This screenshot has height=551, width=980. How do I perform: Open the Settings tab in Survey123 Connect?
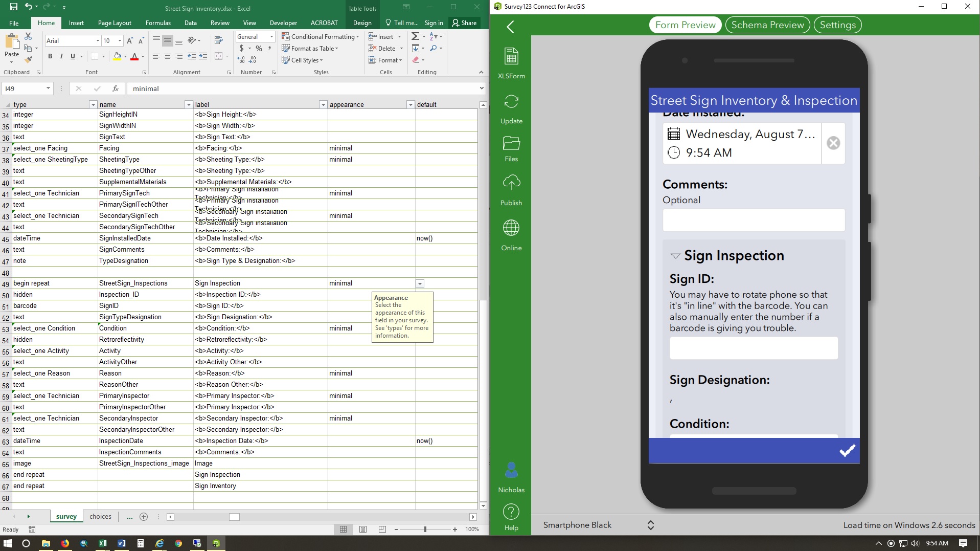(837, 25)
